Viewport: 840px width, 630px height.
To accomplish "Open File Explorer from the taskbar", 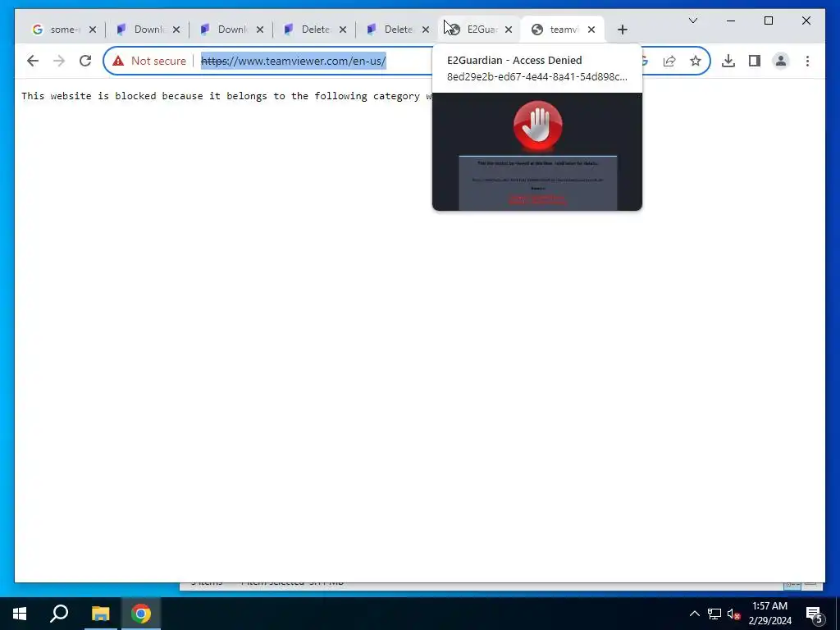I will point(100,614).
